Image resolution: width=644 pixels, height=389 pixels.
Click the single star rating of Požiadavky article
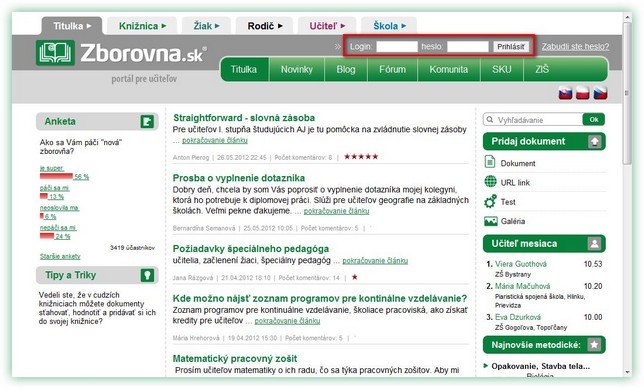(354, 277)
